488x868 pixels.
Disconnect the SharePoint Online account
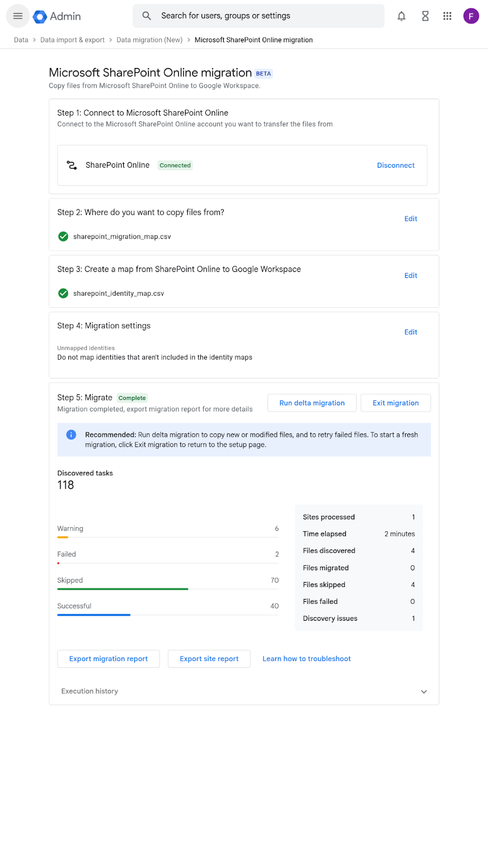(396, 165)
